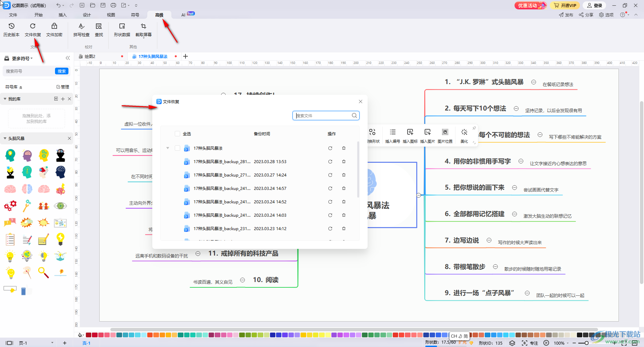Open Shape Data (形状数据) panel
Viewport: 644px width, 347px height.
click(x=122, y=29)
